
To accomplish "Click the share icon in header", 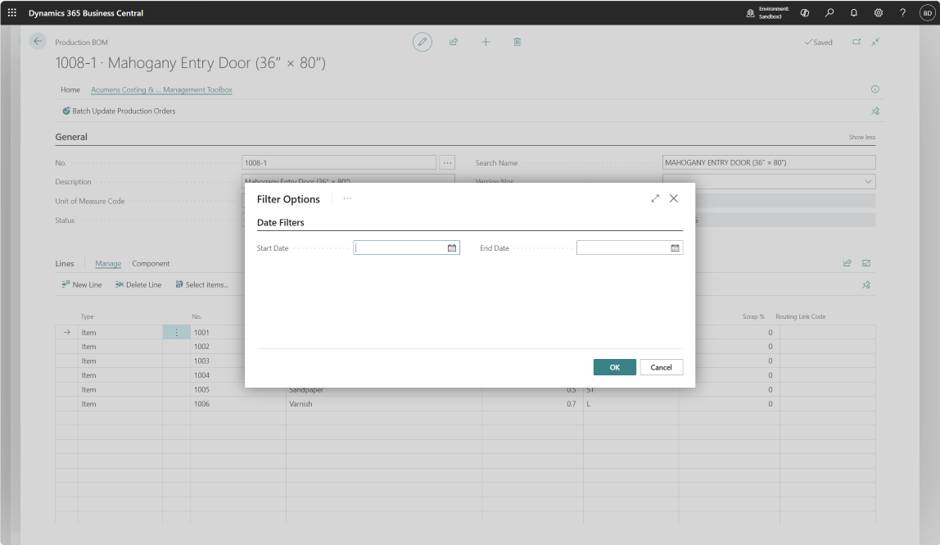I will tap(454, 42).
